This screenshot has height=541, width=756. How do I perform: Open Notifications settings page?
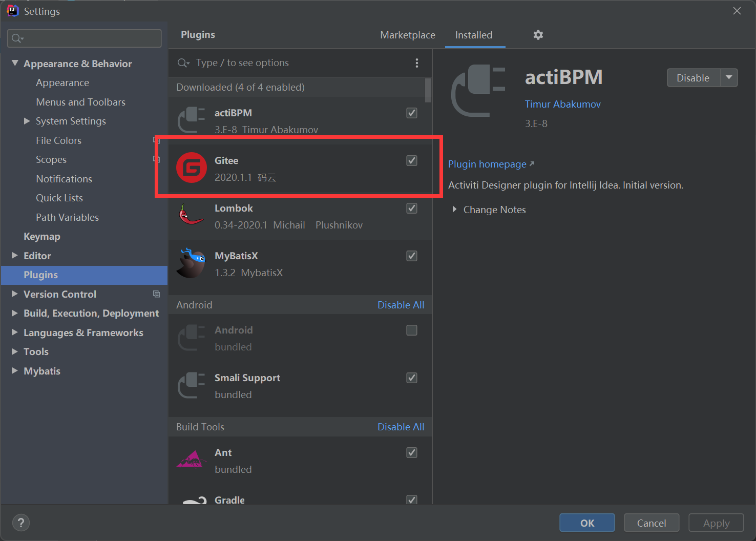click(x=64, y=179)
